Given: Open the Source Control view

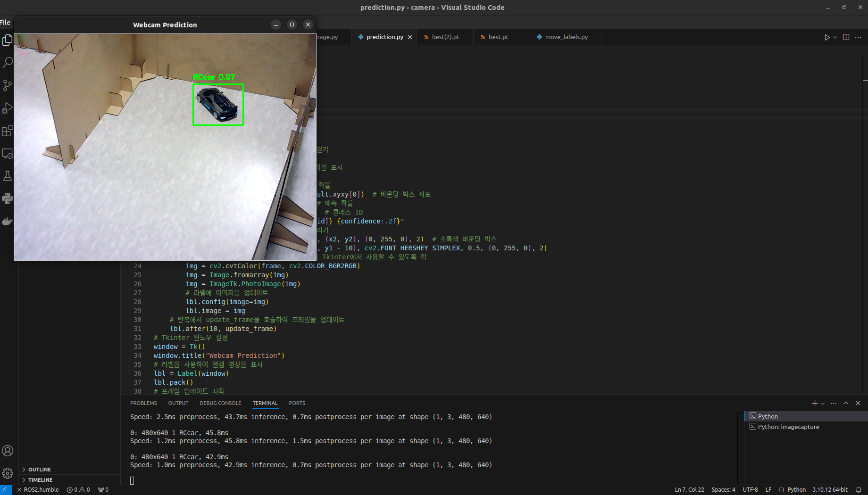Looking at the screenshot, I should pos(7,85).
